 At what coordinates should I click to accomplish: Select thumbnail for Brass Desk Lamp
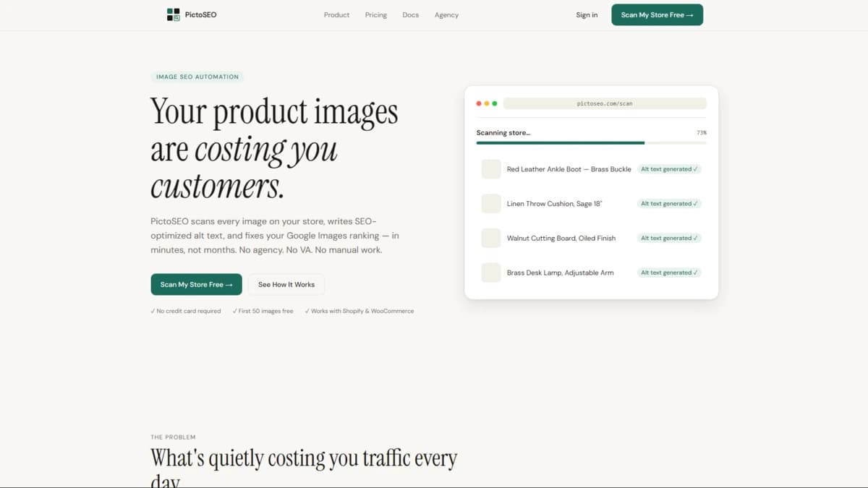point(491,273)
